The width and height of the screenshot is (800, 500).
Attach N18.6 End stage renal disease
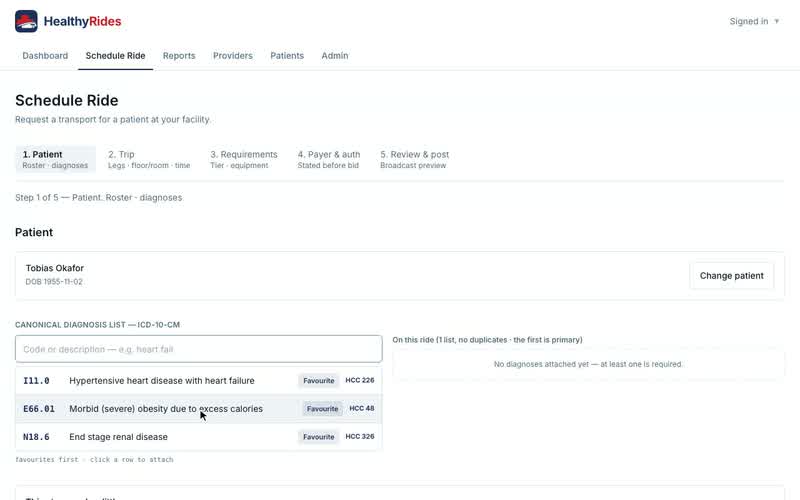pos(198,437)
